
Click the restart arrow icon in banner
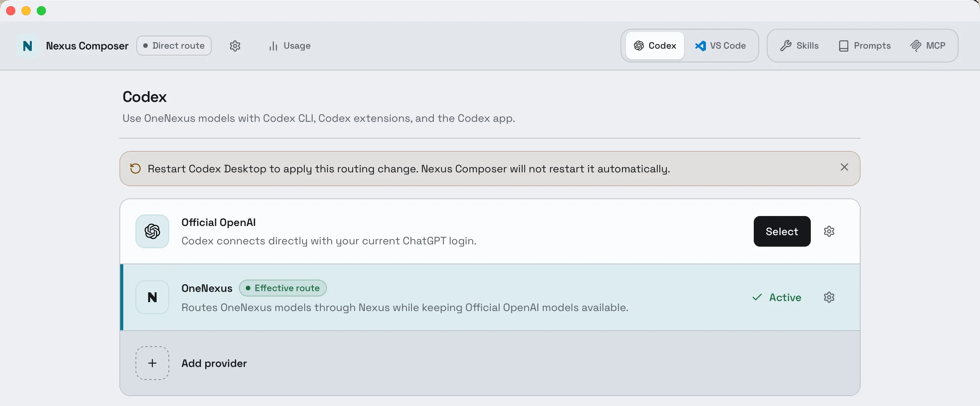click(136, 169)
